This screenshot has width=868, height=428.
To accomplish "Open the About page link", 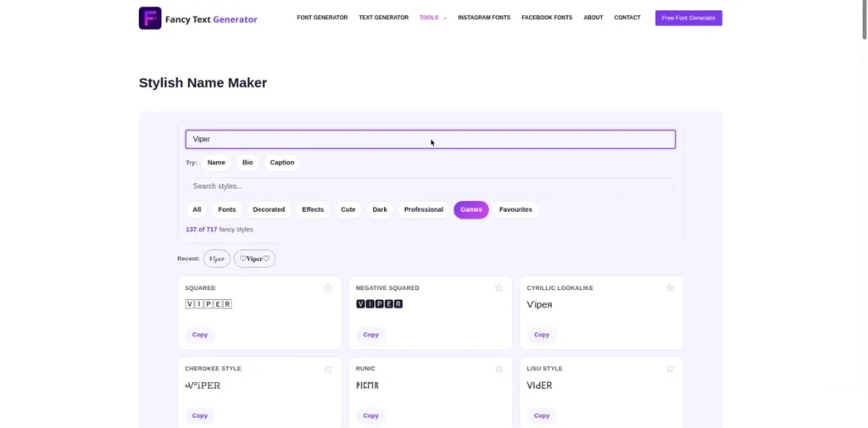I will 593,18.
